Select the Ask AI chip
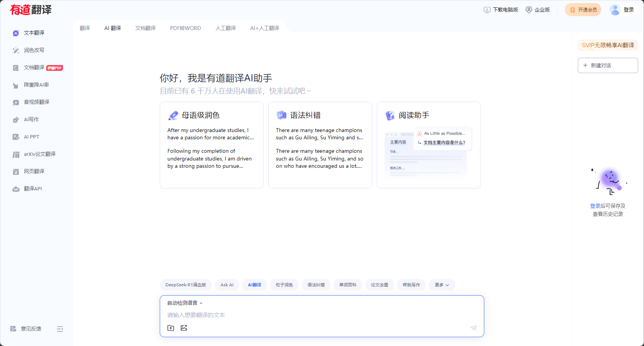644x346 pixels. 227,285
